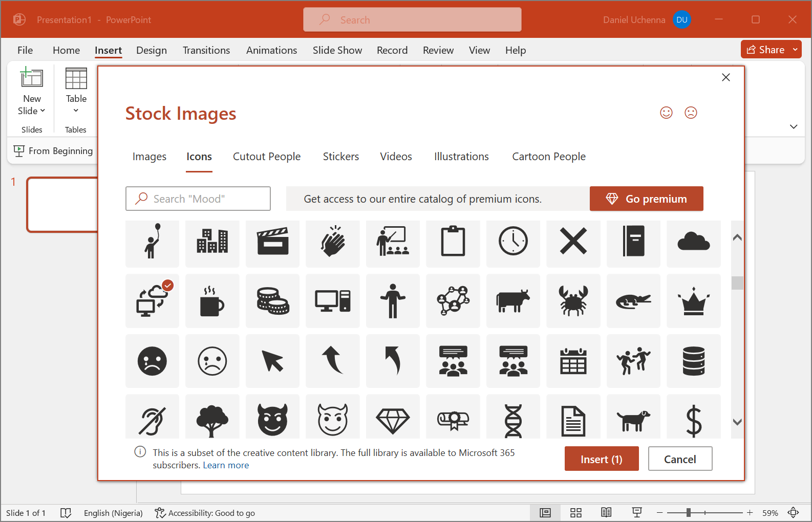
Task: Open the Design ribbon tab
Action: [152, 50]
